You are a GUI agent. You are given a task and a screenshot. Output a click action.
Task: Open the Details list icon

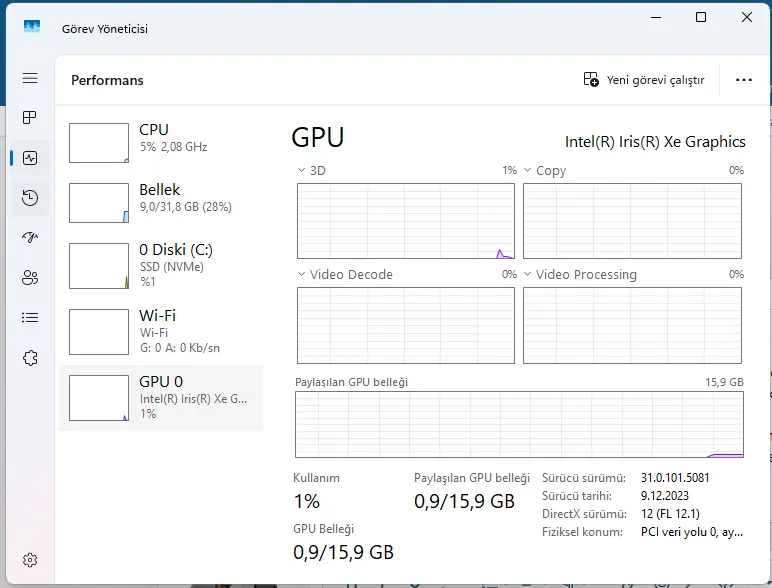30,318
